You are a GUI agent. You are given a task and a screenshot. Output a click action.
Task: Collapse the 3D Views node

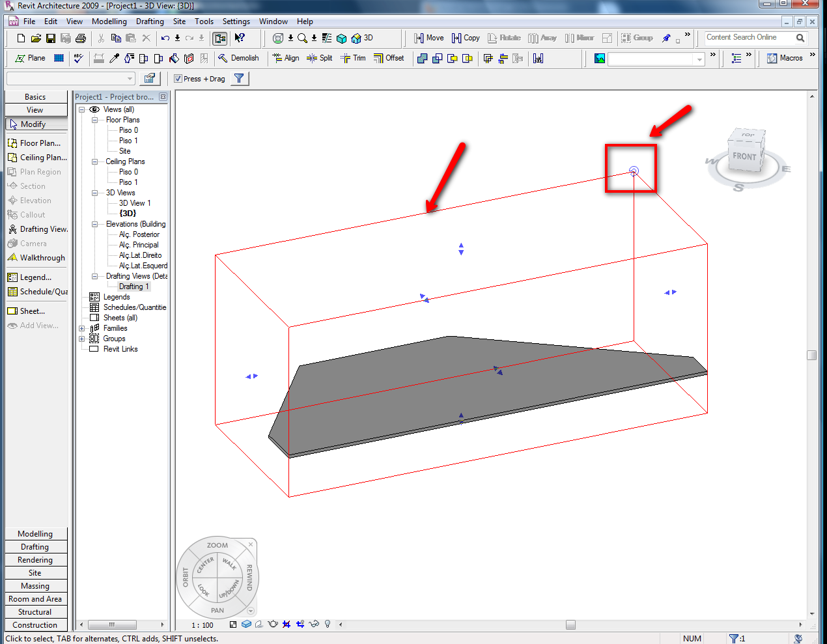point(94,193)
